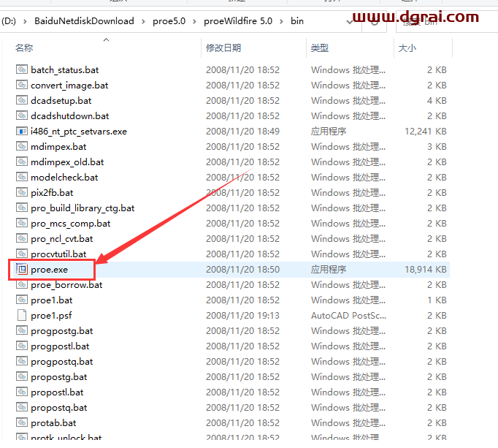Click the proe.exe application icon
The width and height of the screenshot is (498, 448).
click(22, 269)
